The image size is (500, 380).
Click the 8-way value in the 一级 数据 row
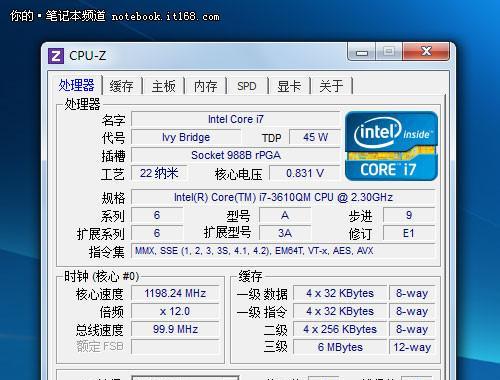(x=412, y=293)
